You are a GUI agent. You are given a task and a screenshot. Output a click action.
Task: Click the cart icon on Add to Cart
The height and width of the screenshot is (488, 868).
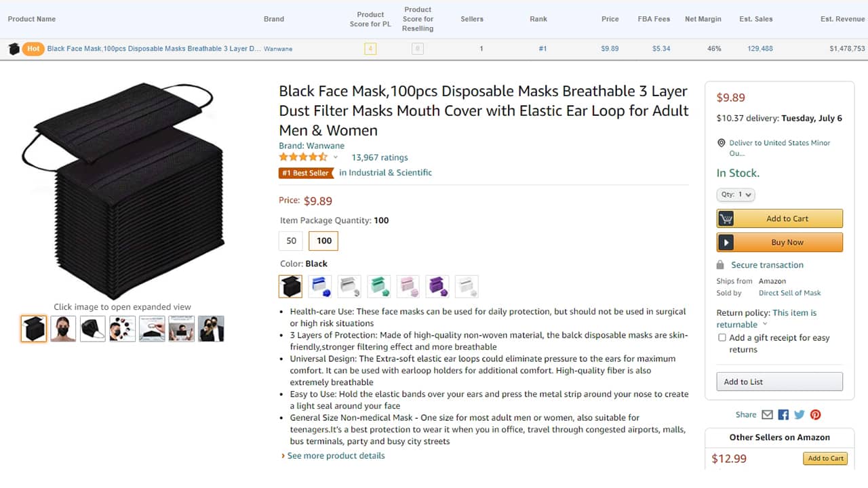pos(726,218)
